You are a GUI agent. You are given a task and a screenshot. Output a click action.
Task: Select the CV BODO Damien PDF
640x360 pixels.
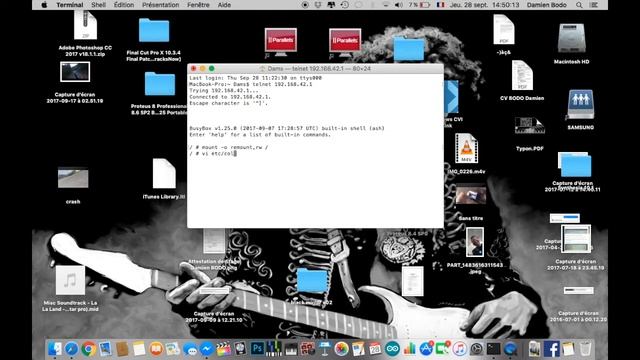coord(522,76)
